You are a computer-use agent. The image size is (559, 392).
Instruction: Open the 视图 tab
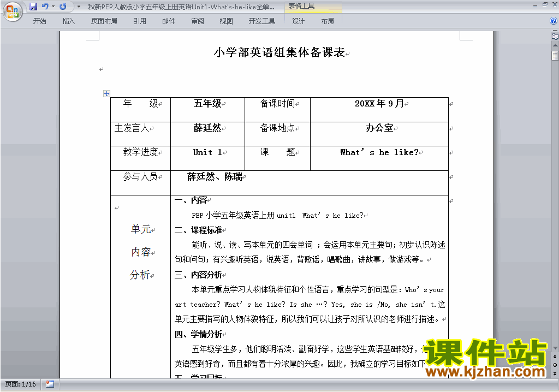coord(227,21)
